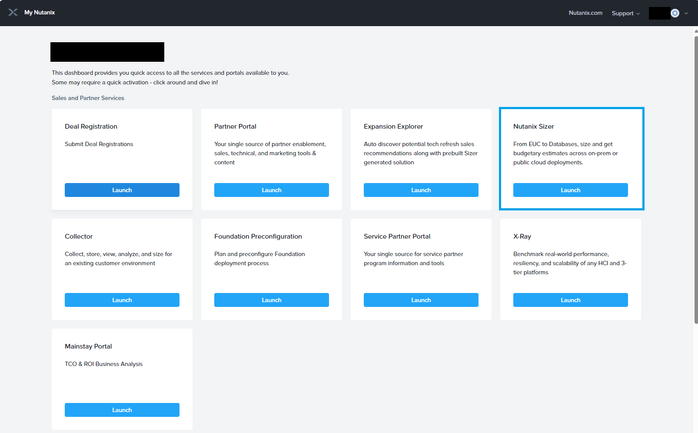Click 'Sales and Partner Services' section heading
This screenshot has height=433, width=698.
pos(88,98)
